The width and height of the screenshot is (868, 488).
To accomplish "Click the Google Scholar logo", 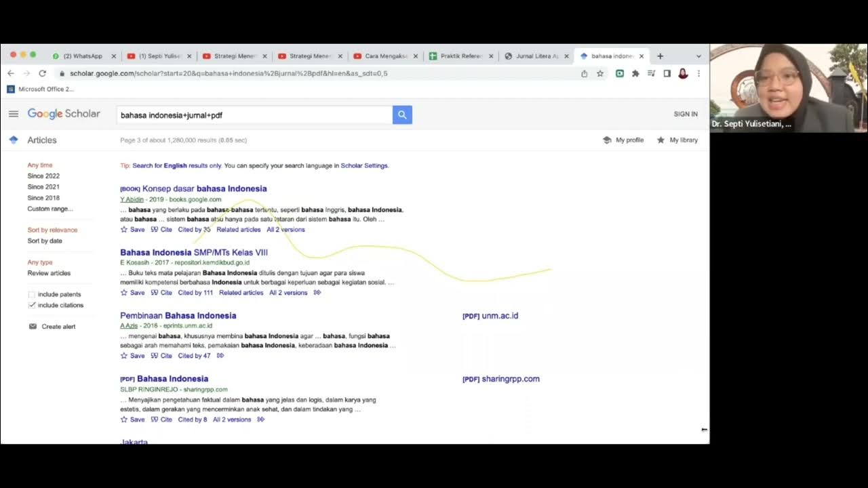I will [x=64, y=114].
